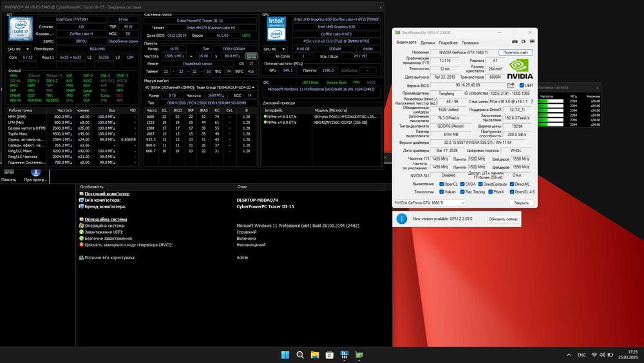
Task: Toggle the CUDA checkbox
Action: 462,184
